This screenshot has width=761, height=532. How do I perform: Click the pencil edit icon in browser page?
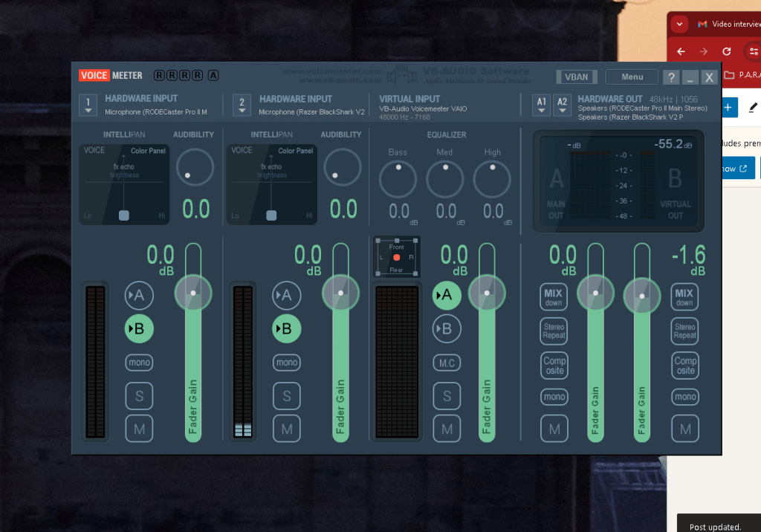[753, 107]
